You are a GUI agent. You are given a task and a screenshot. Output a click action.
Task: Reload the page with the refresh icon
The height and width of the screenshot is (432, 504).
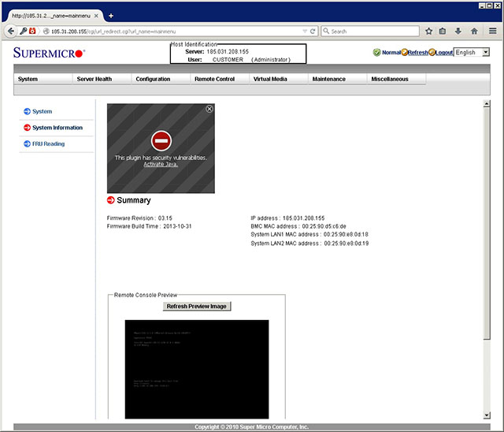coord(313,32)
